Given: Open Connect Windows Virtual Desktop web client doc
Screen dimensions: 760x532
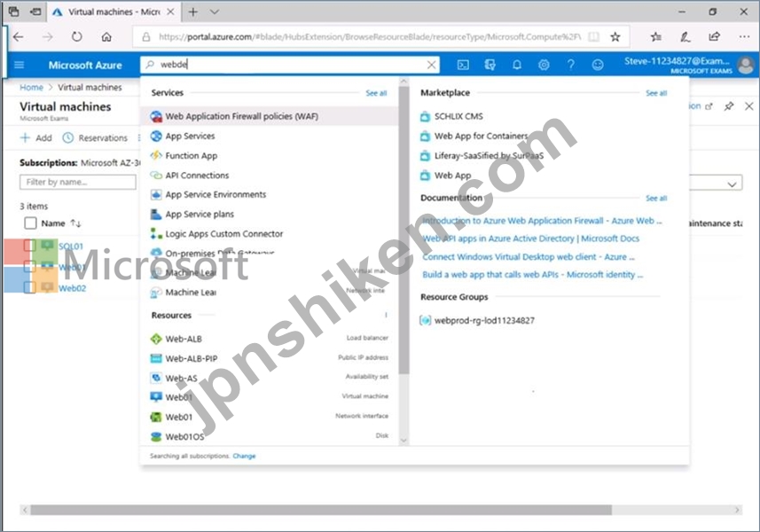Looking at the screenshot, I should coord(529,257).
